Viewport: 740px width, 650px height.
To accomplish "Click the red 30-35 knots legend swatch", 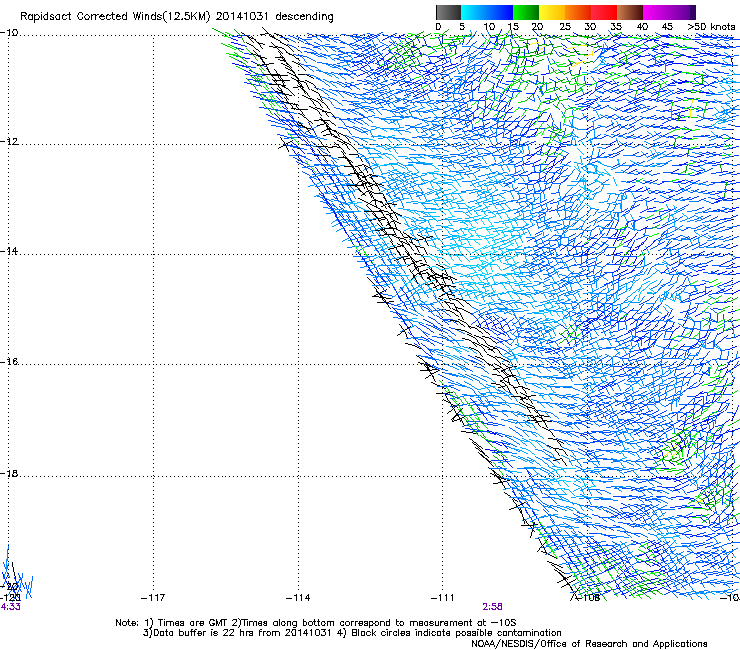I will click(x=604, y=12).
